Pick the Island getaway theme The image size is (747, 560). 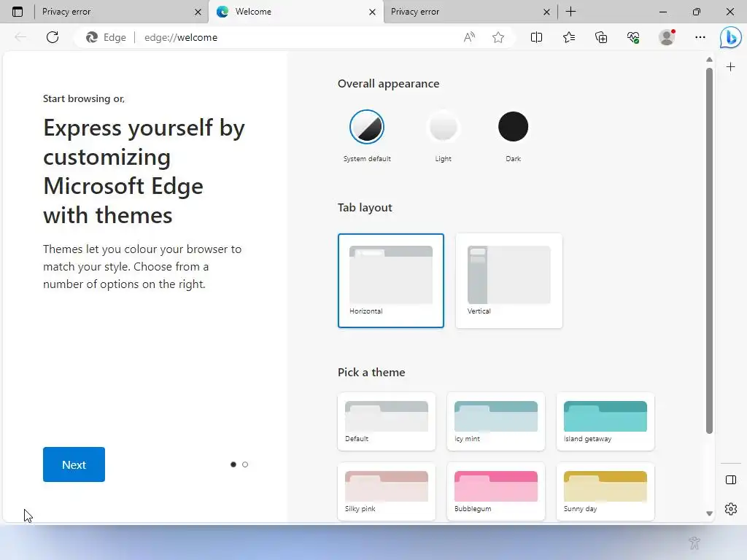[605, 421]
